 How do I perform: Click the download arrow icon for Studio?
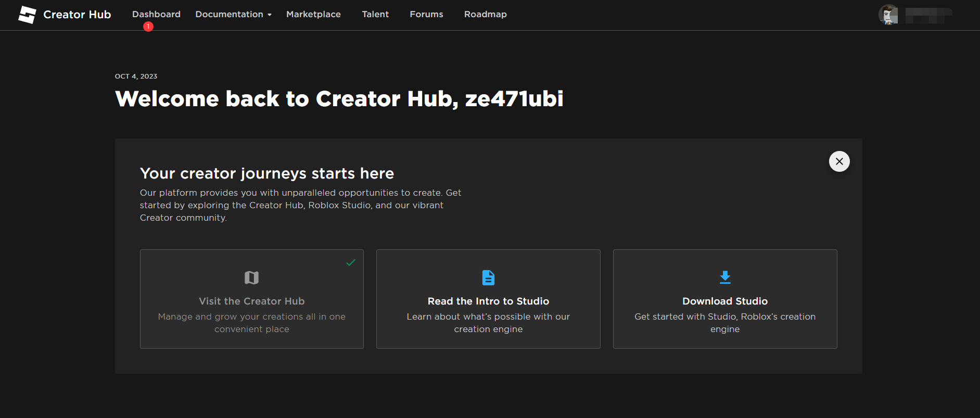coord(725,277)
